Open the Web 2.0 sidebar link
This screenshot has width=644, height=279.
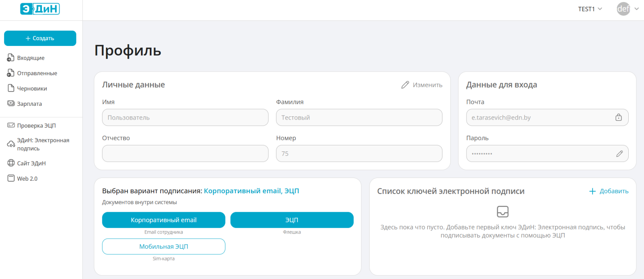(27, 179)
